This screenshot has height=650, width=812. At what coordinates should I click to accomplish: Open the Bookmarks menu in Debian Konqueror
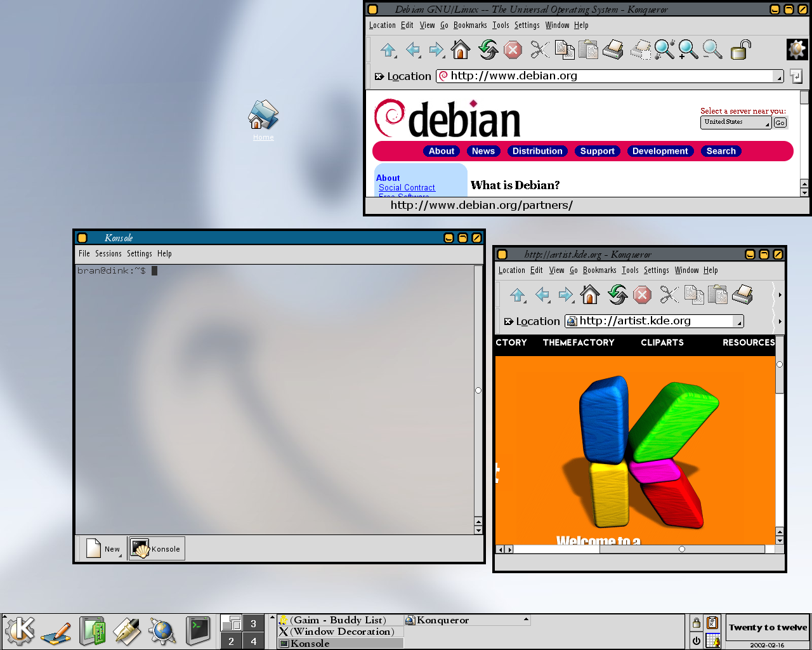point(470,25)
